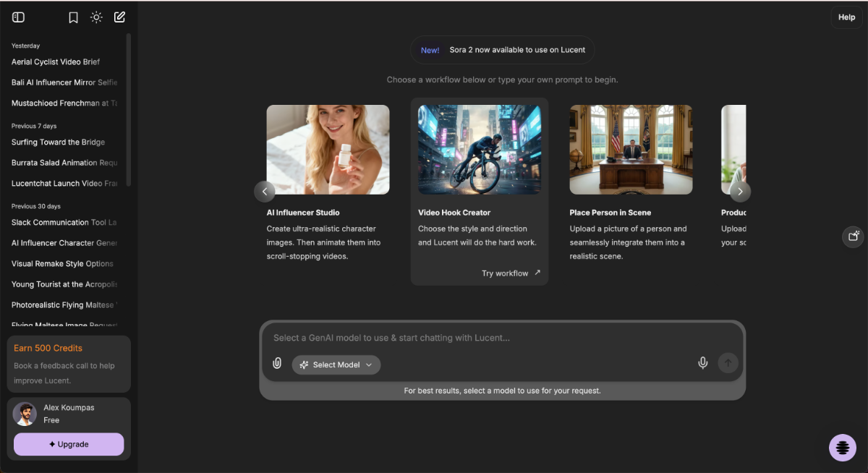Switch theme using the sun icon
The height and width of the screenshot is (473, 868).
[x=96, y=17]
